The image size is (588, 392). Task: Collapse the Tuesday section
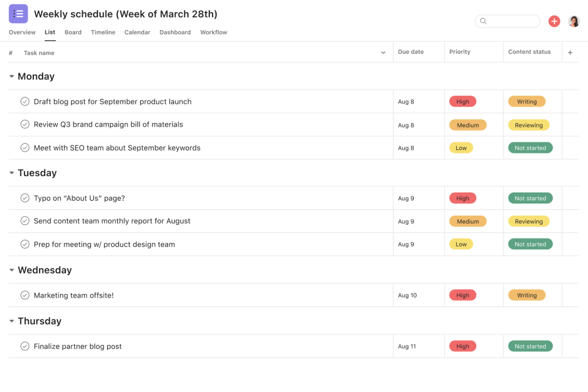click(x=11, y=173)
